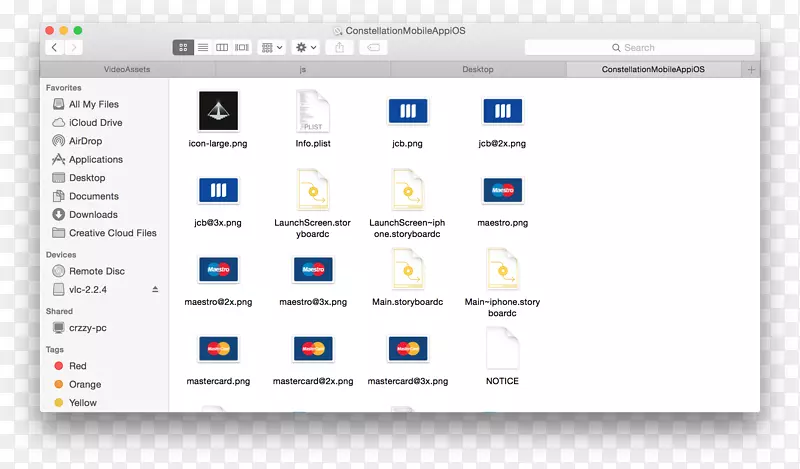
Task: Select the Info.plist file icon
Action: click(313, 111)
